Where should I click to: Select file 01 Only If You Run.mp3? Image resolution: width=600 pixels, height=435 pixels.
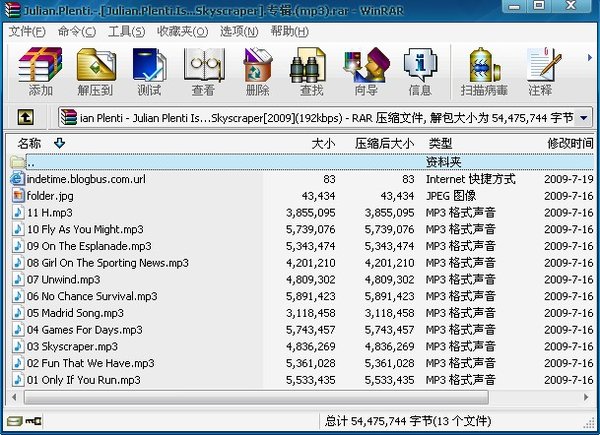click(x=83, y=380)
